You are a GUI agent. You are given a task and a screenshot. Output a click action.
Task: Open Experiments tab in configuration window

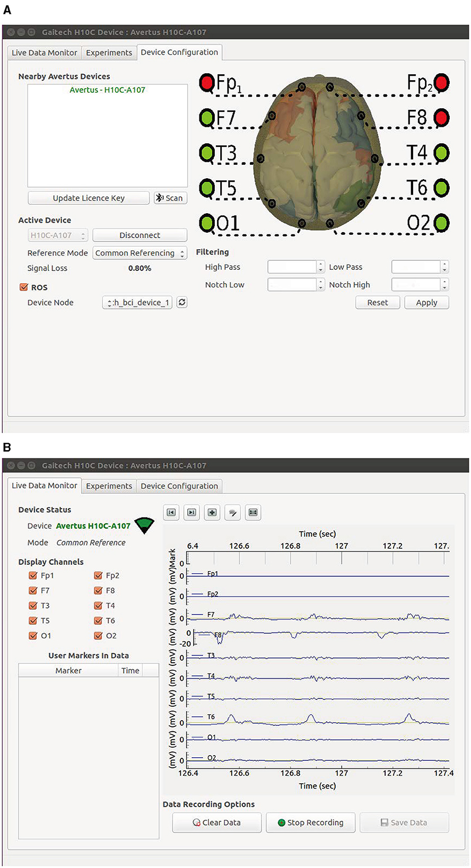pos(109,52)
